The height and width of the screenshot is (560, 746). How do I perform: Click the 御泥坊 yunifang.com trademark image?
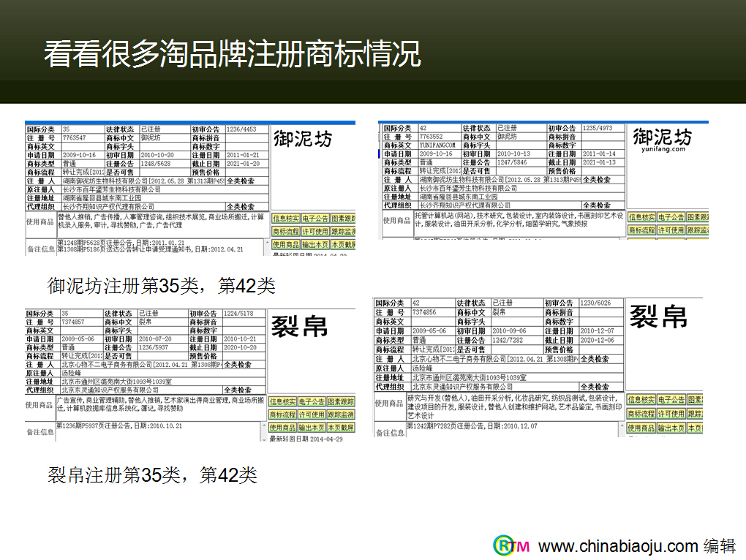click(x=663, y=140)
